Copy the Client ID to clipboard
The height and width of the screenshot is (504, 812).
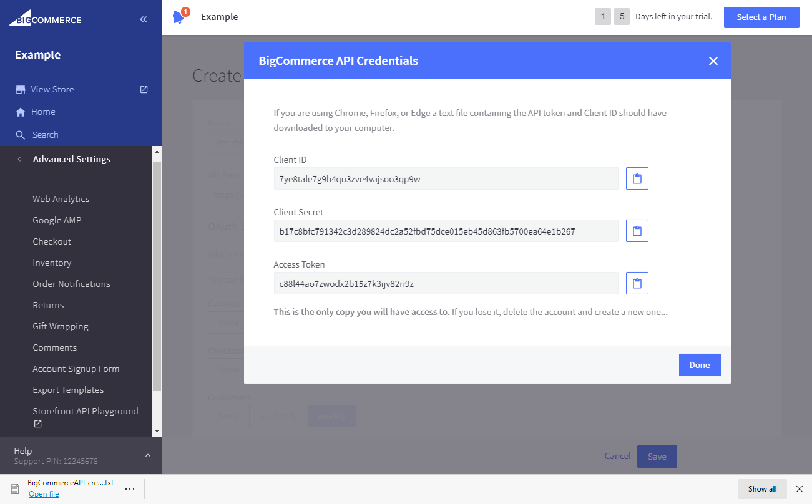point(637,178)
